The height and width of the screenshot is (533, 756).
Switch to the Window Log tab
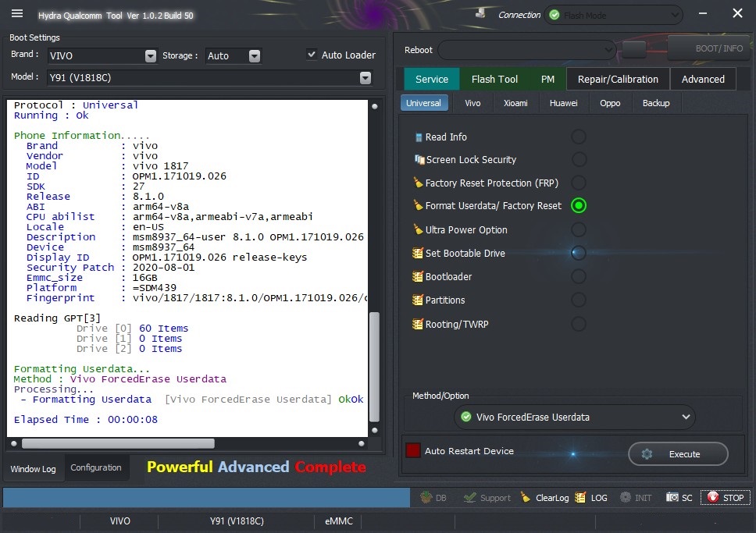tap(34, 468)
